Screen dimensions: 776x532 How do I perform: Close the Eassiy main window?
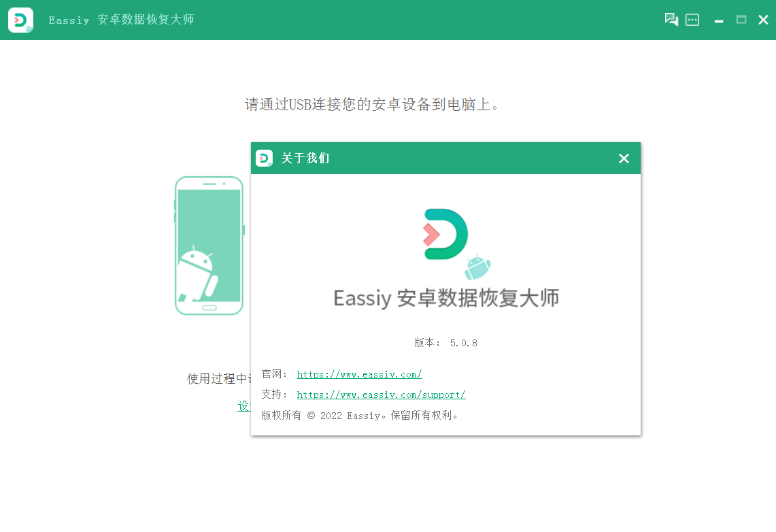763,20
